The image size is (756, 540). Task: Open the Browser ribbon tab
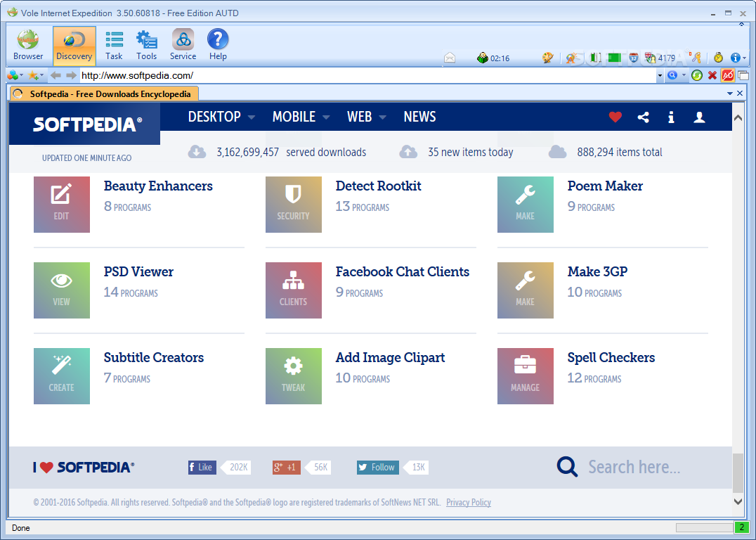(x=28, y=45)
